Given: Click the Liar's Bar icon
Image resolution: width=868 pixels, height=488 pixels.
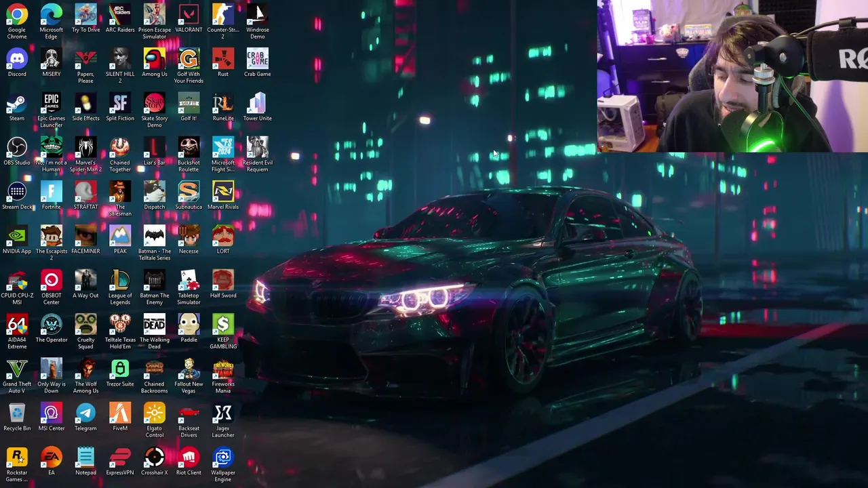Looking at the screenshot, I should pyautogui.click(x=155, y=147).
